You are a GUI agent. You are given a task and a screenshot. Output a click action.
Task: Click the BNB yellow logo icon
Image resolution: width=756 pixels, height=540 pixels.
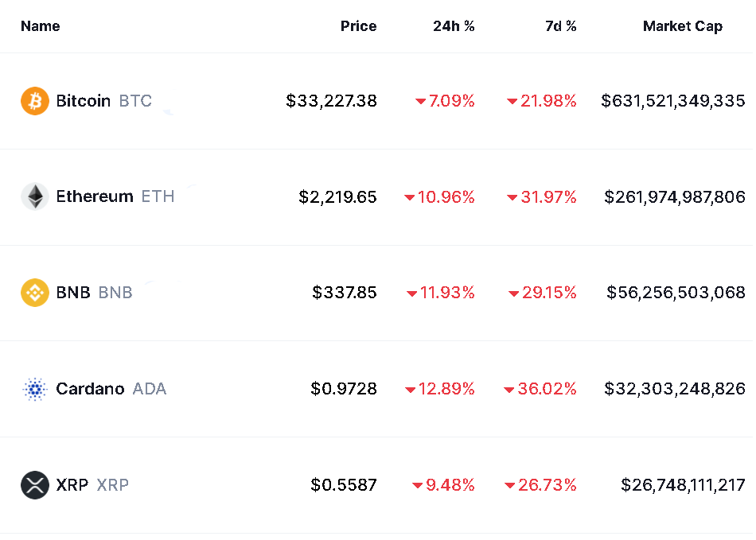[35, 293]
